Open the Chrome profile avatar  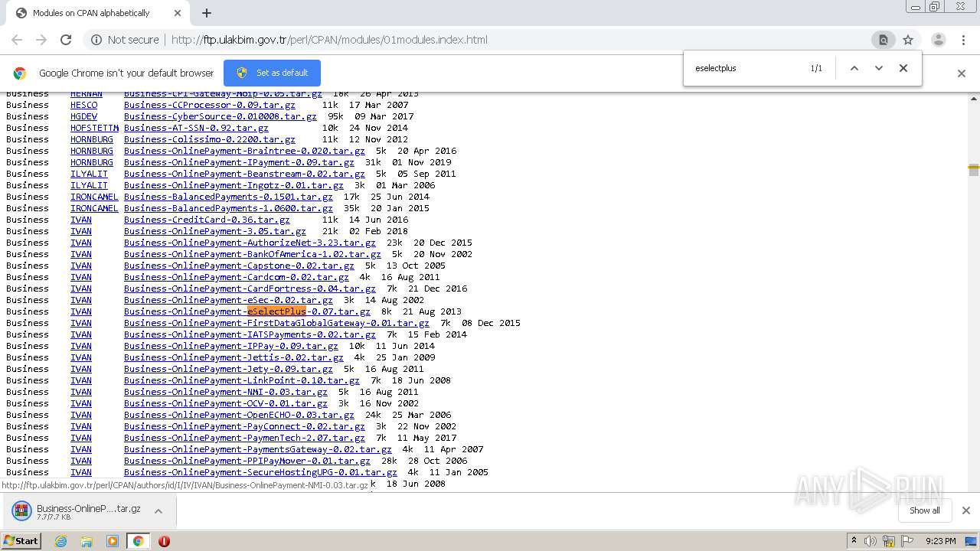tap(938, 40)
